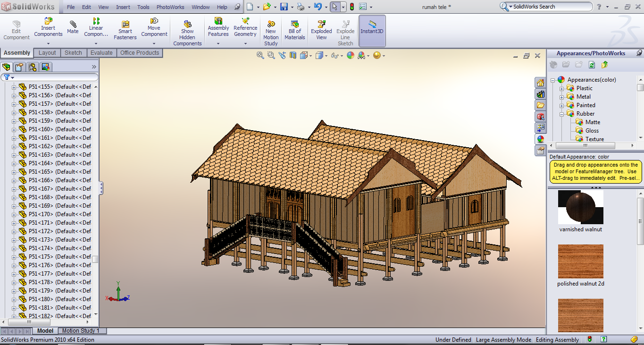Click the Help question mark icon
Viewport: 644px width, 345px height.
[x=599, y=7]
